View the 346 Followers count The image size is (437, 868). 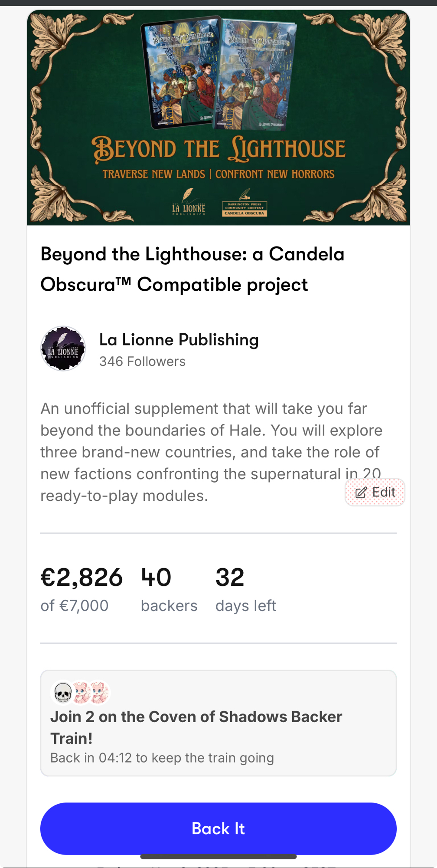pos(142,362)
